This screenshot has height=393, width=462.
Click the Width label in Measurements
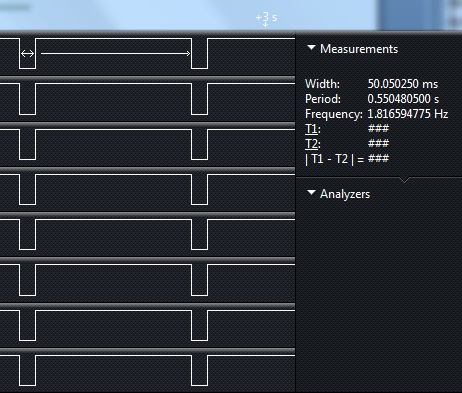(322, 84)
